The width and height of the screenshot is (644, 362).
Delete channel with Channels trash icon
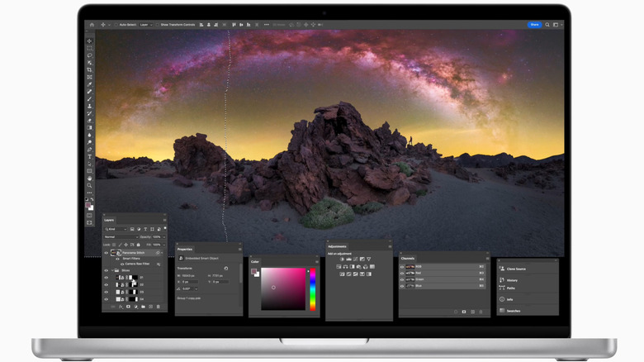[481, 312]
